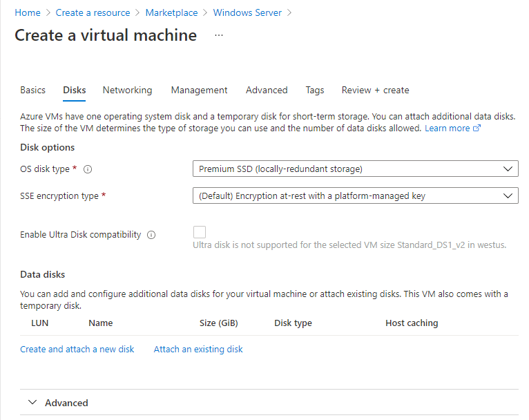The image size is (529, 420).
Task: Click the Name column header
Action: [101, 323]
